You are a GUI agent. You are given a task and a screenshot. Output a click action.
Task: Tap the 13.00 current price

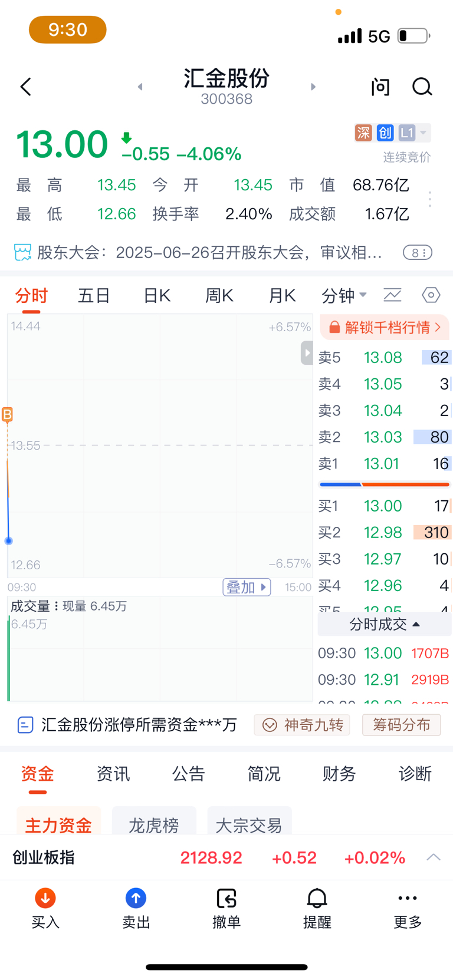[62, 144]
